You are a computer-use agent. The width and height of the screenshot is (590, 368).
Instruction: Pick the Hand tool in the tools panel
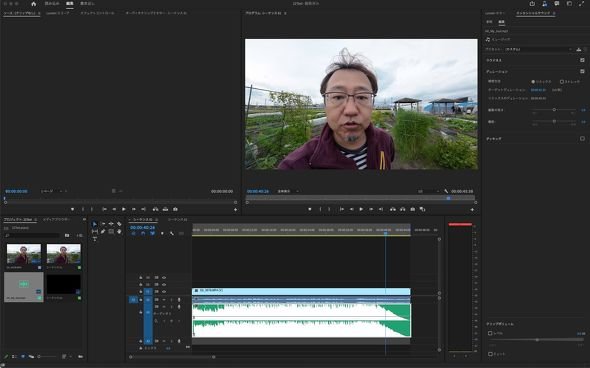coord(119,231)
